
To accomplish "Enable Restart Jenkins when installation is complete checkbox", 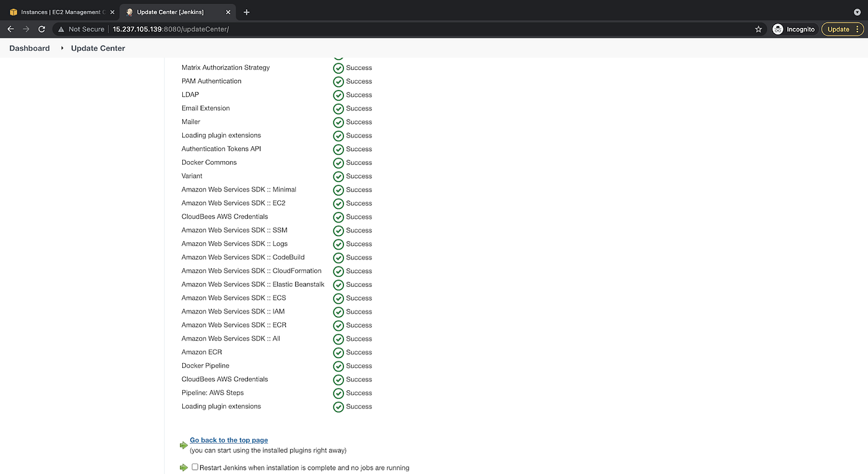I will [x=195, y=467].
